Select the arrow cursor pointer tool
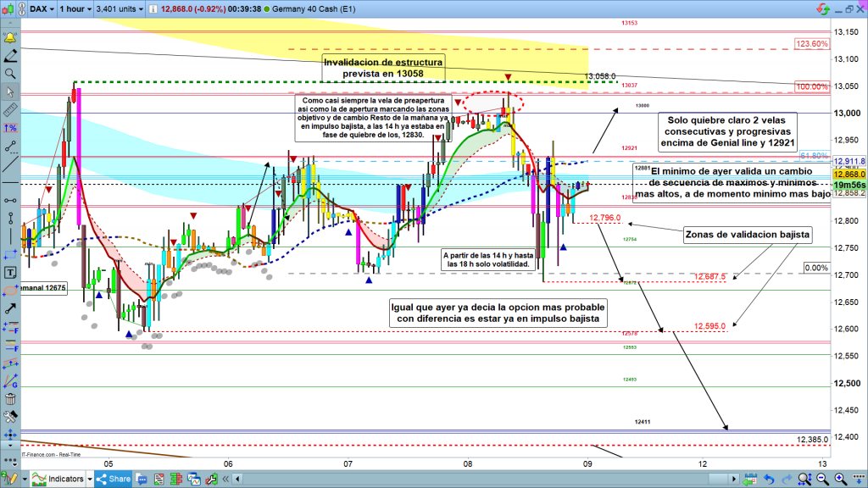 click(10, 92)
